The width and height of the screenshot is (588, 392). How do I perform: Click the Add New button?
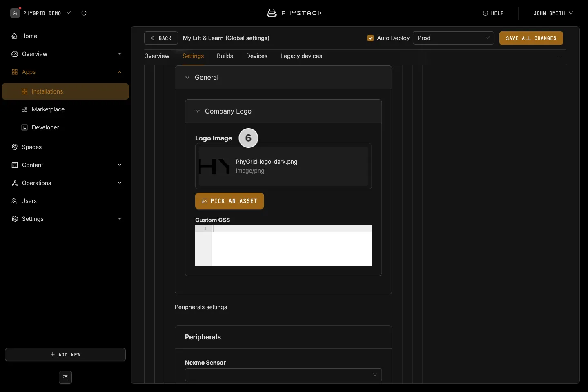click(x=65, y=354)
